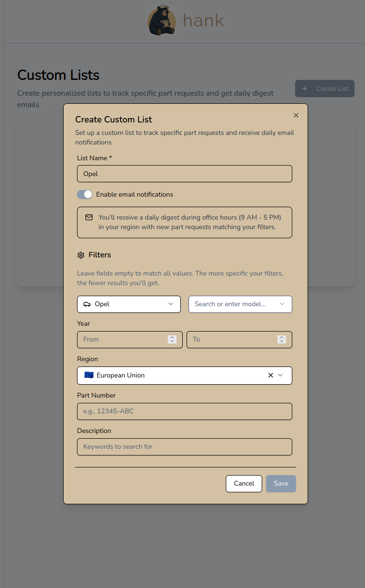Cancel the custom list creation
The width and height of the screenshot is (365, 588).
[x=243, y=483]
